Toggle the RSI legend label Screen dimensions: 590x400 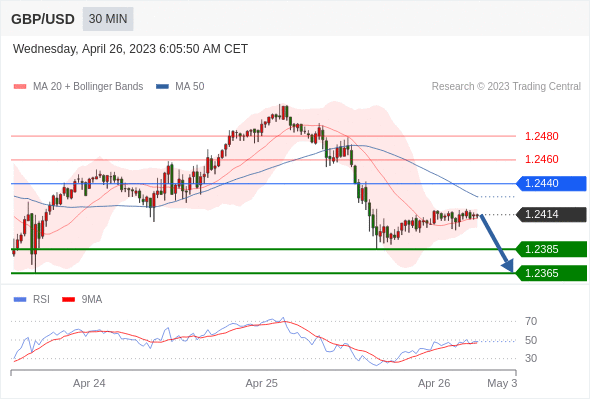[x=41, y=300]
